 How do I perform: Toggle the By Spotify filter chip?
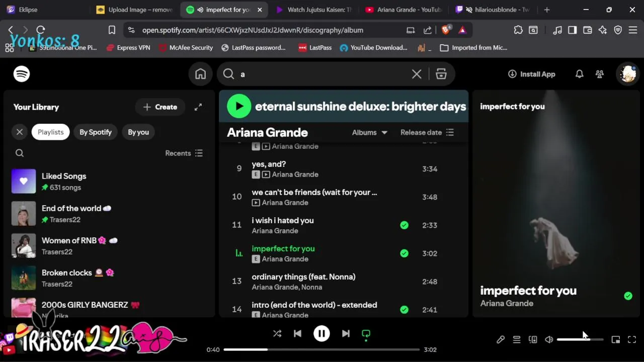[96, 132]
